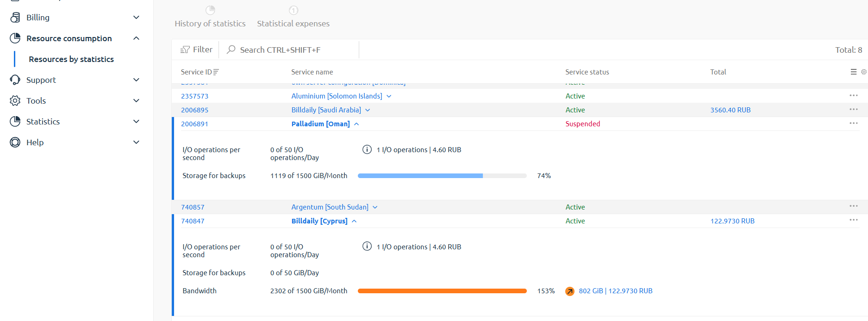
Task: Click the table columns list icon
Action: pyautogui.click(x=854, y=72)
